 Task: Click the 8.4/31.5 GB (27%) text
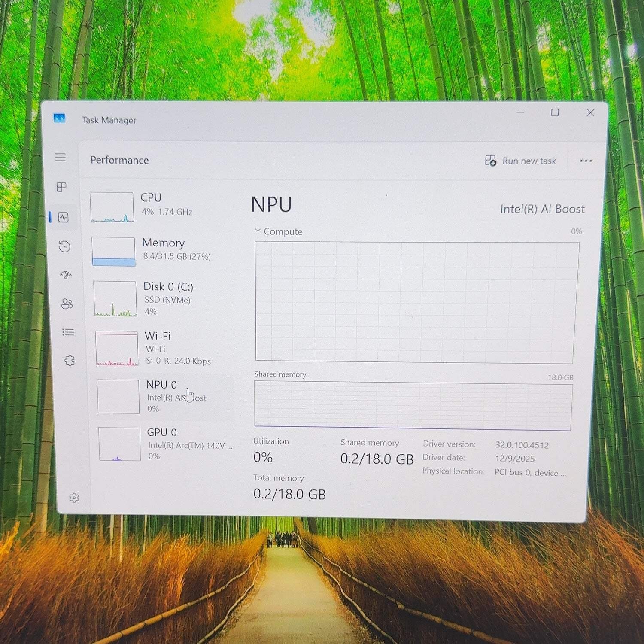tap(177, 257)
